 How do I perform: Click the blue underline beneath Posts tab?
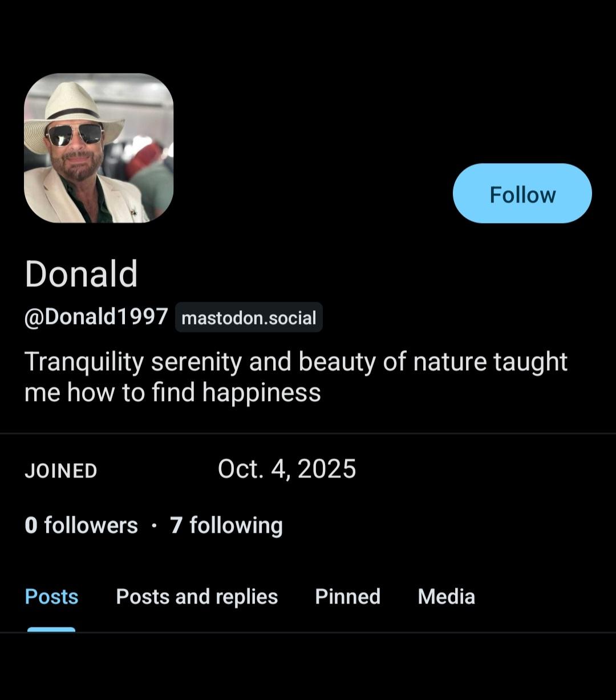[x=51, y=629]
